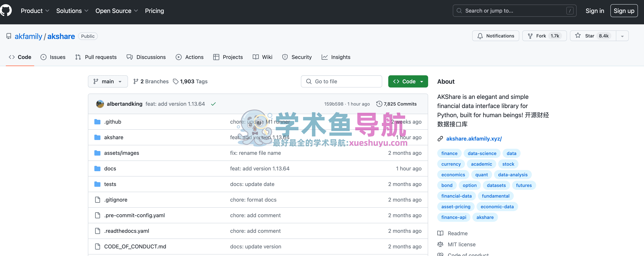Click the GitHub octocat logo
Image resolution: width=644 pixels, height=256 pixels.
pos(6,10)
